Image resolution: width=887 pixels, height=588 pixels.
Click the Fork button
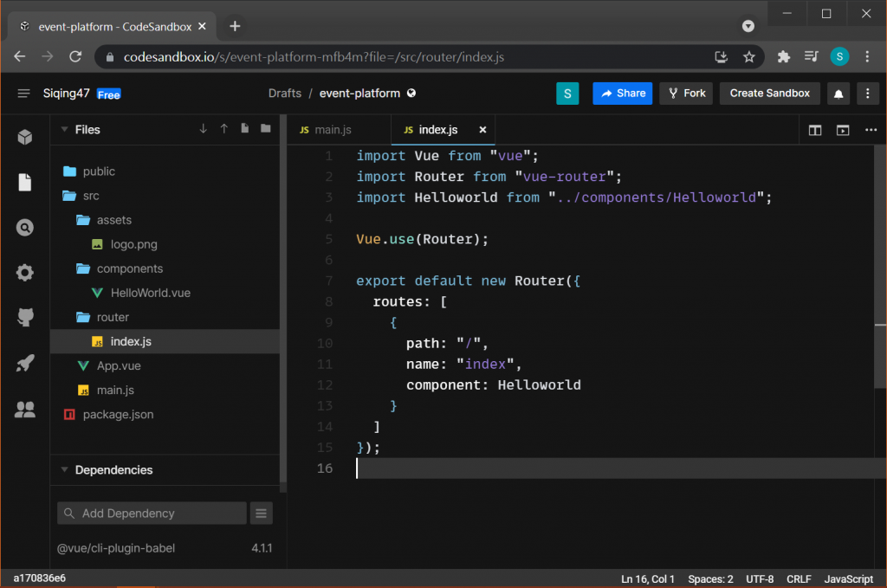pos(687,94)
